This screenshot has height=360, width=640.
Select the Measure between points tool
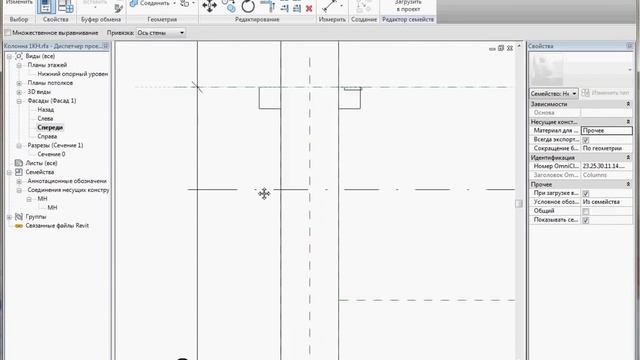click(329, 6)
